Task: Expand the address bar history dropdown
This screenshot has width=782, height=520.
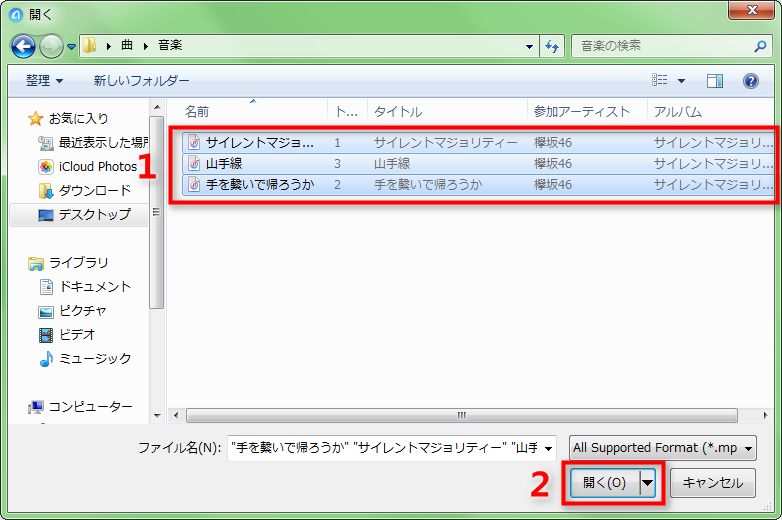Action: click(529, 46)
